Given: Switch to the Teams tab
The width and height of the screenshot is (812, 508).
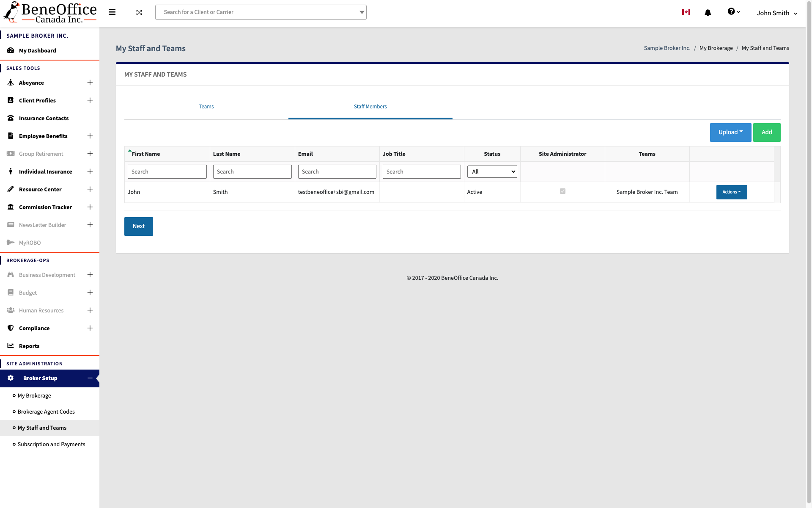Looking at the screenshot, I should (206, 107).
